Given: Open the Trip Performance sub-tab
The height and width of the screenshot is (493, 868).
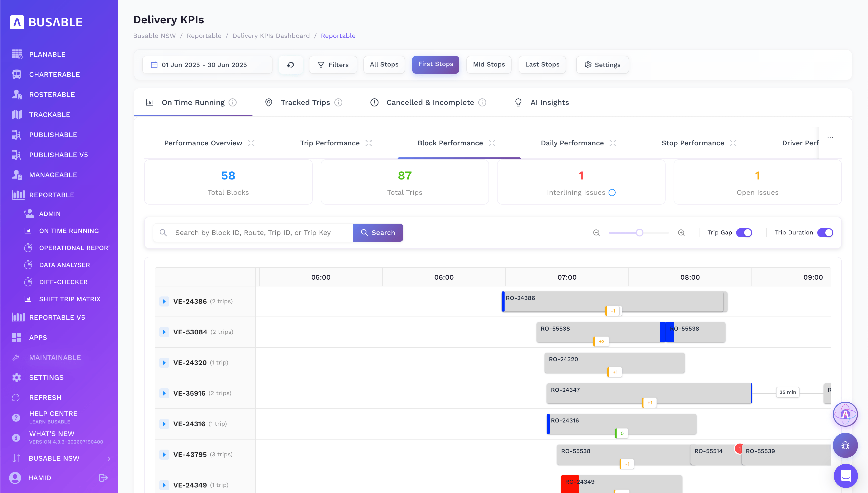Looking at the screenshot, I should click(330, 143).
